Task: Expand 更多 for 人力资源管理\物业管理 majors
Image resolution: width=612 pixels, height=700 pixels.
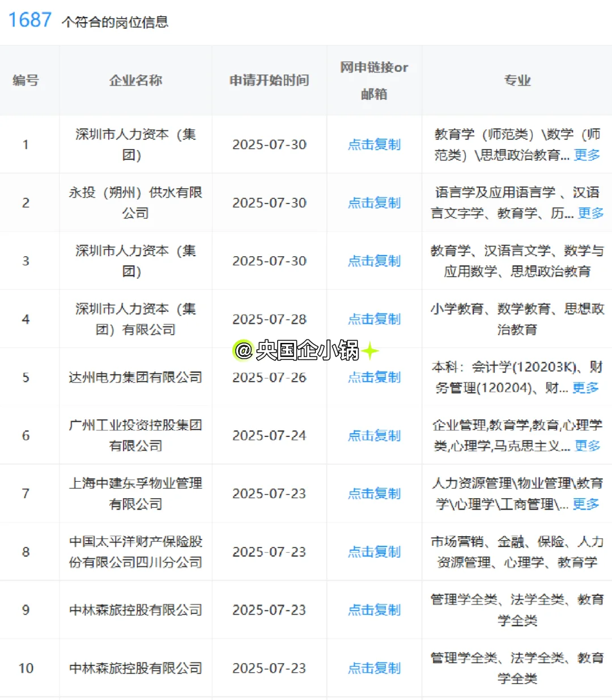Action: pos(586,504)
